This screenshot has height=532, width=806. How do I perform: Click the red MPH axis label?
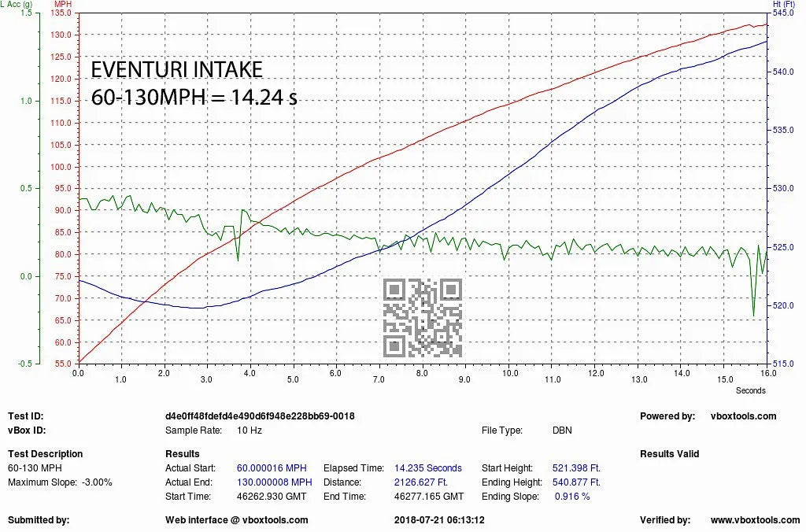(x=63, y=5)
